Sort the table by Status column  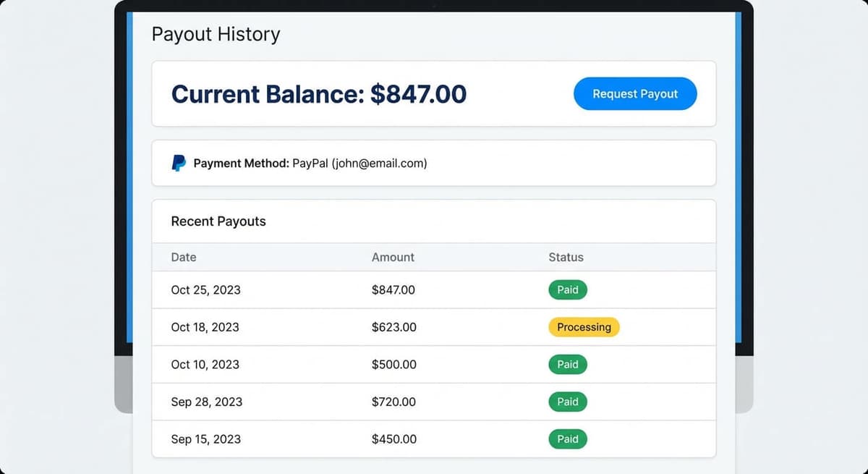[566, 257]
